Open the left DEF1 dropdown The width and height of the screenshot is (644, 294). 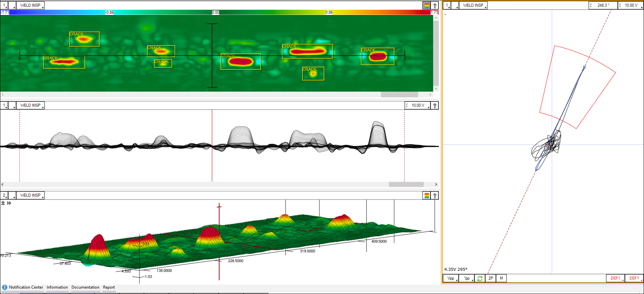pos(615,279)
